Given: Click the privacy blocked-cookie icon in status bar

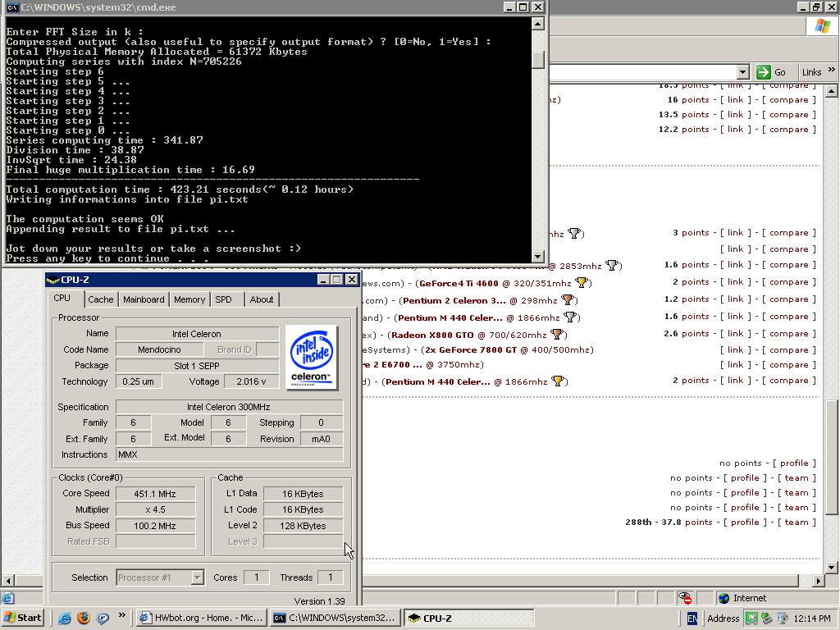Looking at the screenshot, I should tap(685, 598).
